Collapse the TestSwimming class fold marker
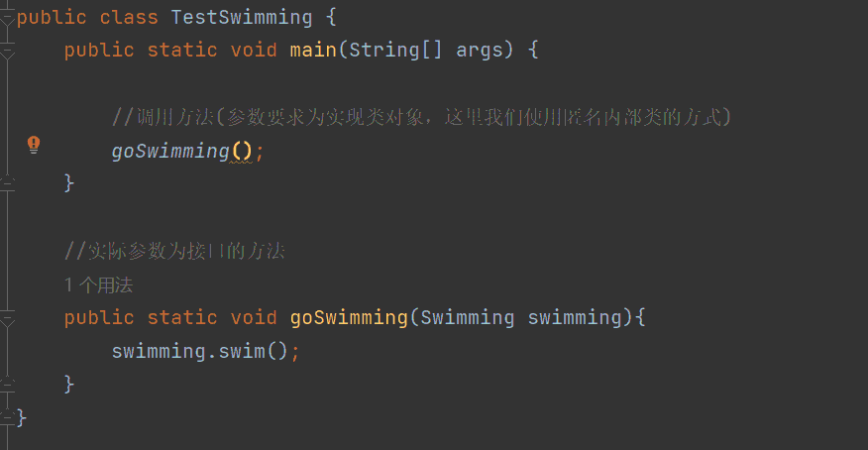 tap(7, 17)
